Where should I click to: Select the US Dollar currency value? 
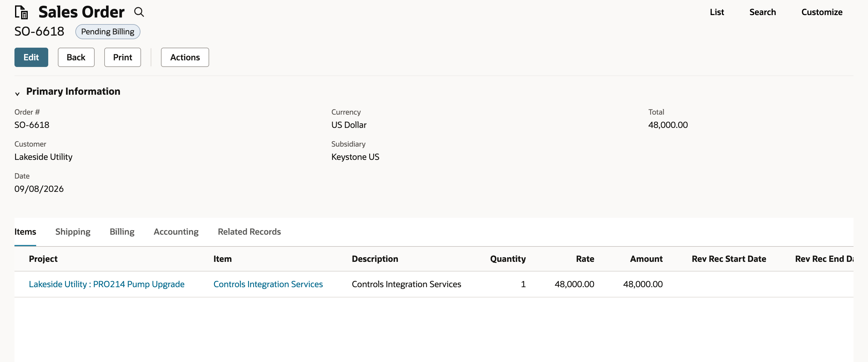pyautogui.click(x=349, y=125)
